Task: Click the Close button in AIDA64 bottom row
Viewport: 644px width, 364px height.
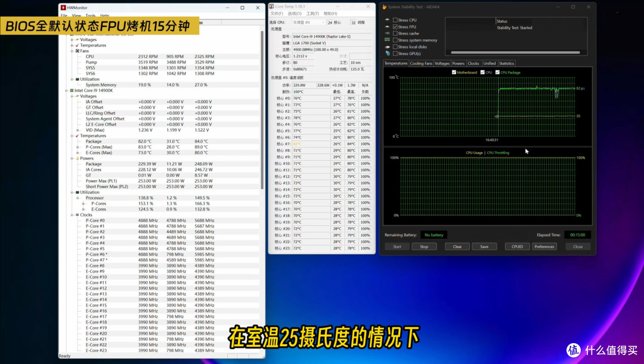Action: coord(578,246)
